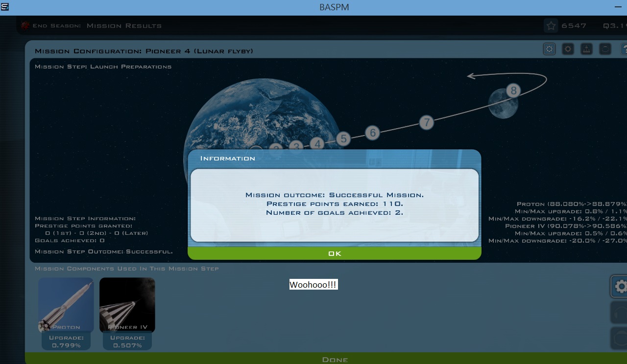Open the question-mark help icon
Image resolution: width=627 pixels, height=364 pixels.
click(x=624, y=49)
